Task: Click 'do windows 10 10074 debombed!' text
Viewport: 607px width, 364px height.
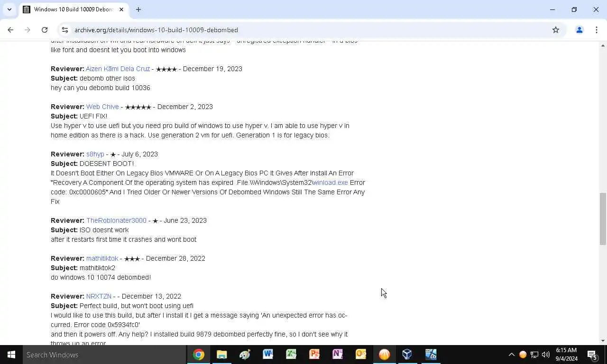Action: click(x=101, y=277)
